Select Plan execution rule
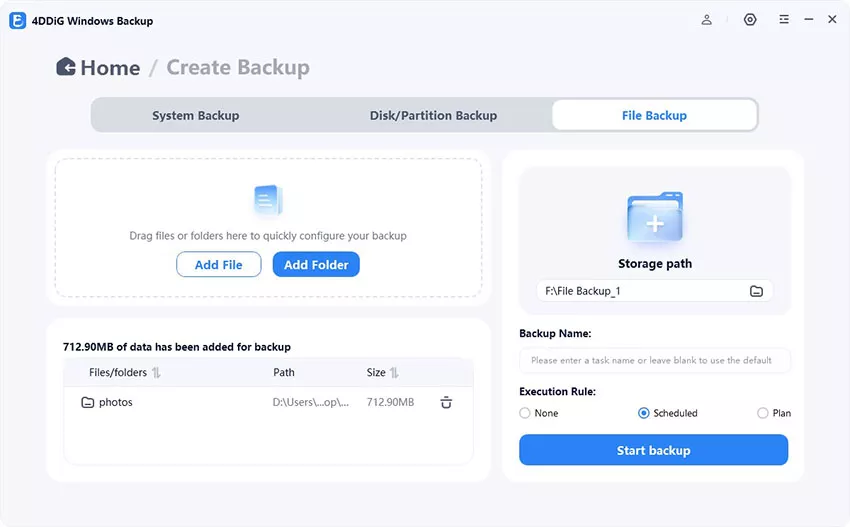 pos(763,413)
